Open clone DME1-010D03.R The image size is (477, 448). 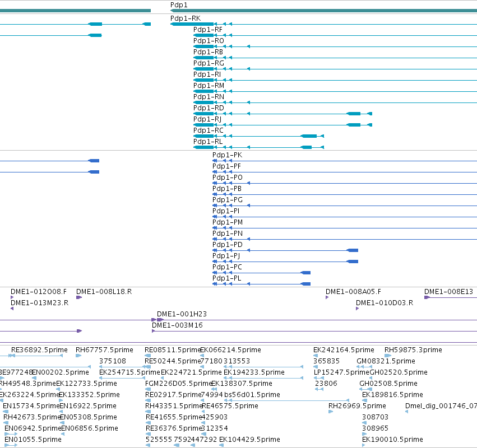385,303
